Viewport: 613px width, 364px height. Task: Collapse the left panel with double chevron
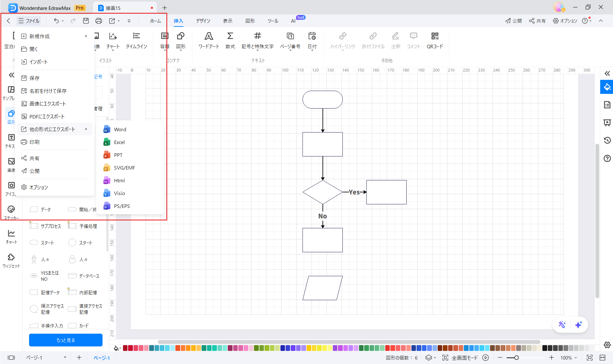tap(11, 75)
